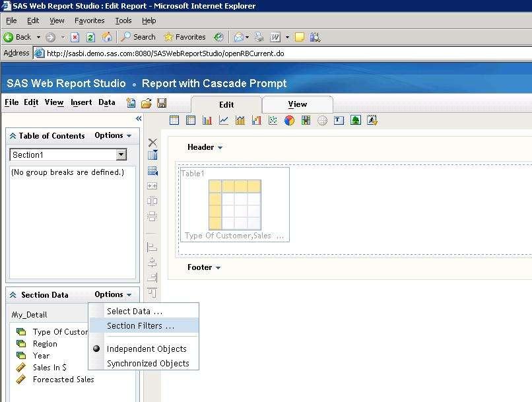Image resolution: width=532 pixels, height=402 pixels.
Task: Choose Section Filters menu entry
Action: pos(144,325)
